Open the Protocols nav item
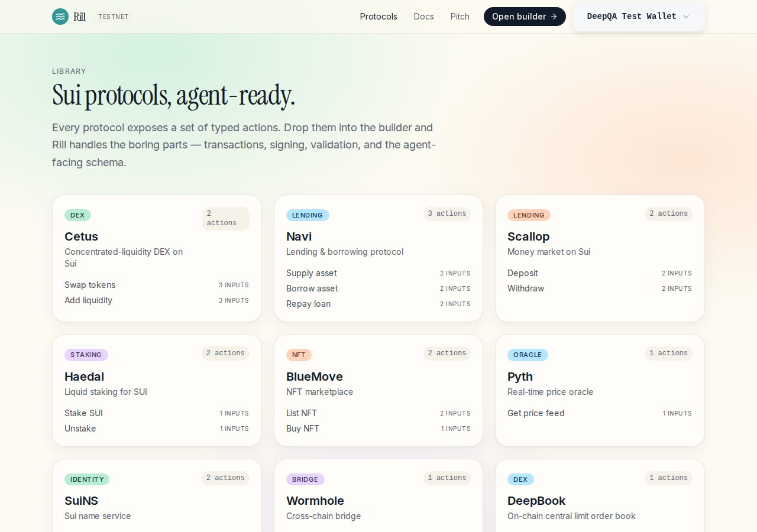Screen dimensions: 757x532 (x=378, y=17)
